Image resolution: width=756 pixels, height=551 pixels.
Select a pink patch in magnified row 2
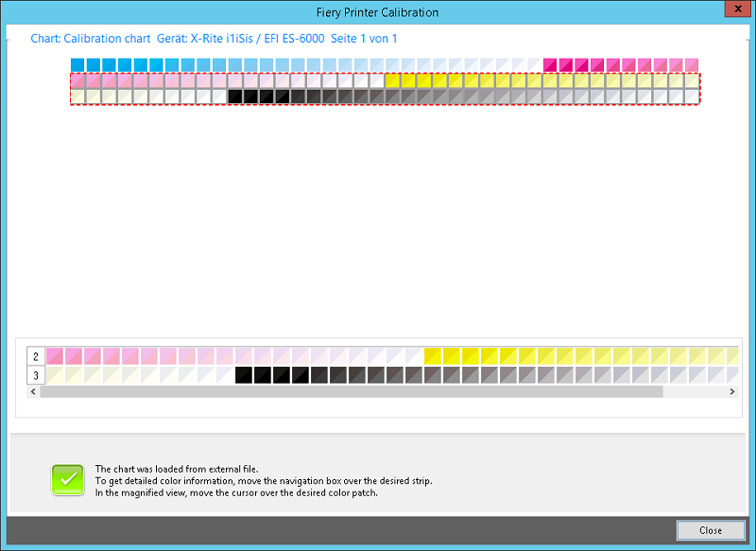[x=66, y=355]
